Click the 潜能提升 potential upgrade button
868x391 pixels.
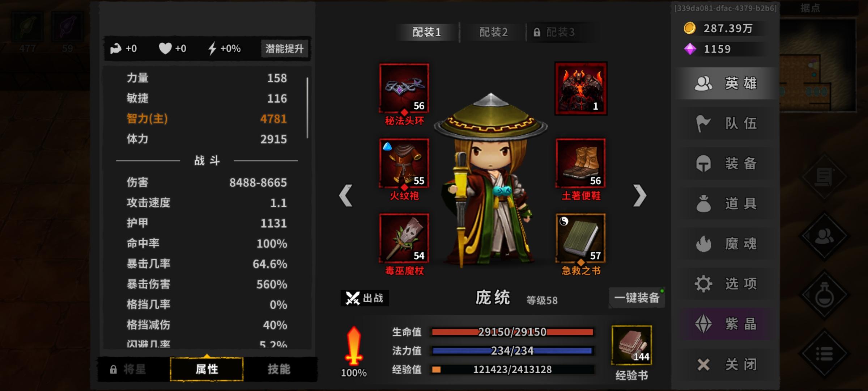coord(285,49)
